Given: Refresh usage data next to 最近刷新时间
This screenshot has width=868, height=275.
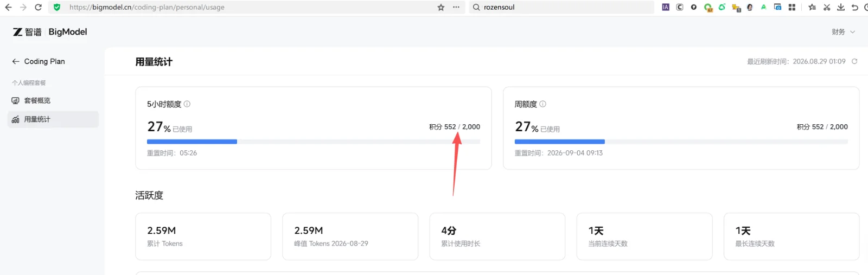Looking at the screenshot, I should coord(854,61).
